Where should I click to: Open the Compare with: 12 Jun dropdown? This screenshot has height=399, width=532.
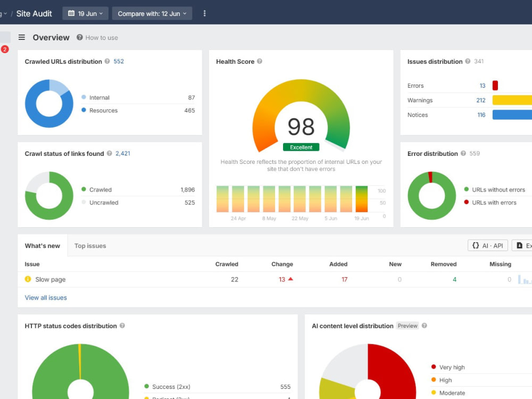(x=152, y=14)
